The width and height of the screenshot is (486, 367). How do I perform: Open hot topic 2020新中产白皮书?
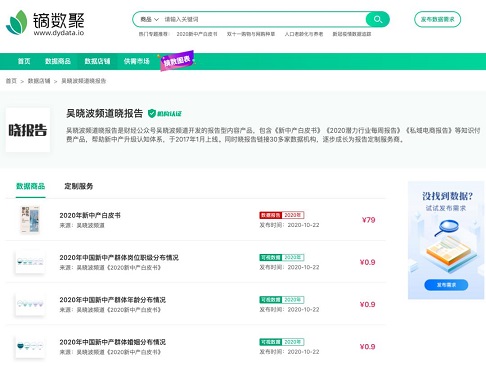click(x=197, y=34)
